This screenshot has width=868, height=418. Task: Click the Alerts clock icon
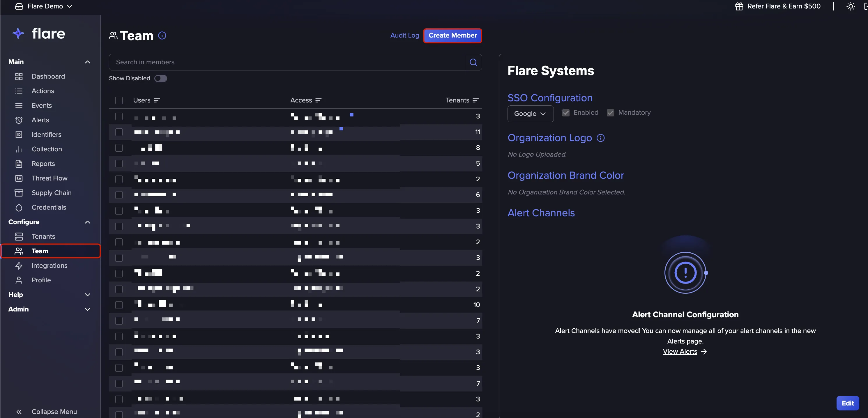point(19,120)
